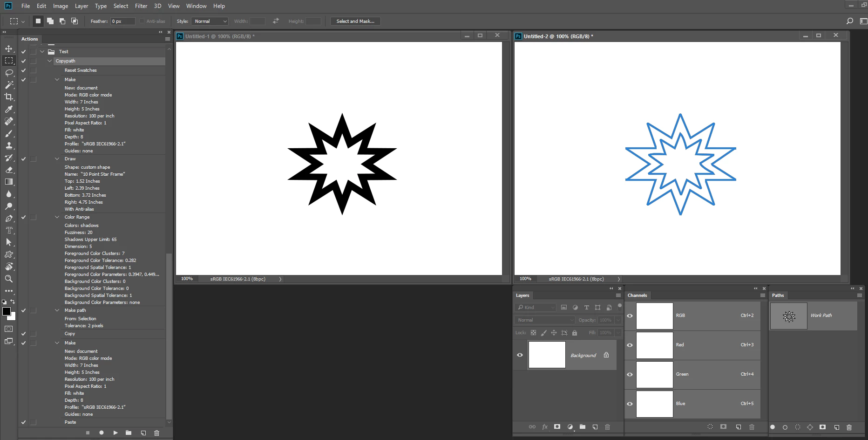Open the Image menu
The image size is (868, 440).
61,6
